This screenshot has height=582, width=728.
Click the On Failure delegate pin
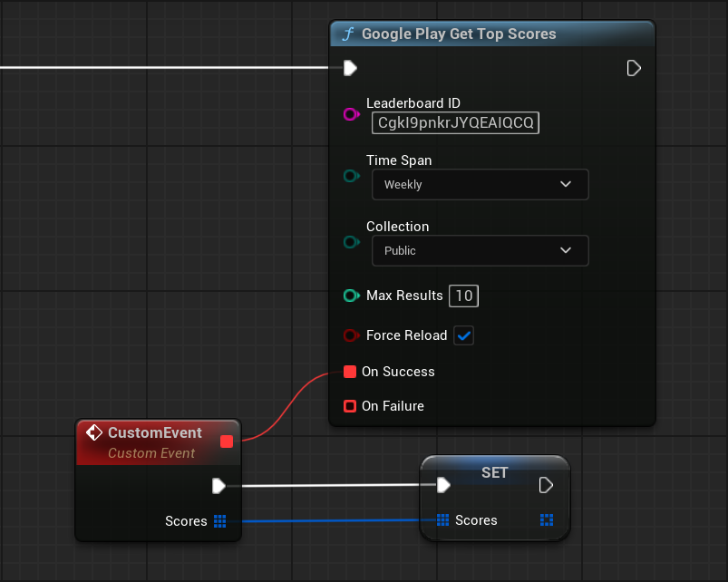pyautogui.click(x=350, y=406)
